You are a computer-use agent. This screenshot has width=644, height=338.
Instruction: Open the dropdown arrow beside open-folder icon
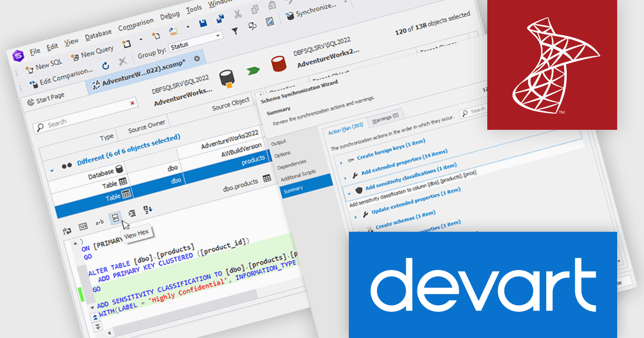188,27
